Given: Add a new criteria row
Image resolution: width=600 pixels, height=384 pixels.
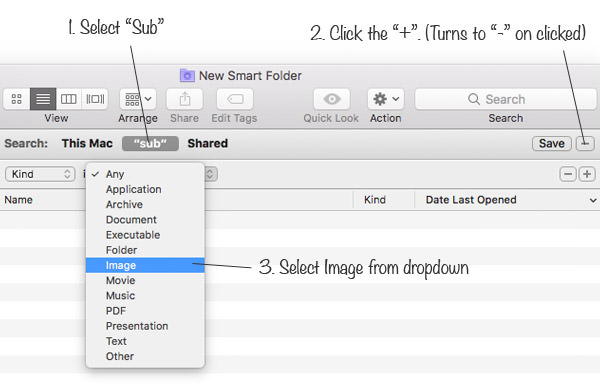Looking at the screenshot, I should click(587, 174).
